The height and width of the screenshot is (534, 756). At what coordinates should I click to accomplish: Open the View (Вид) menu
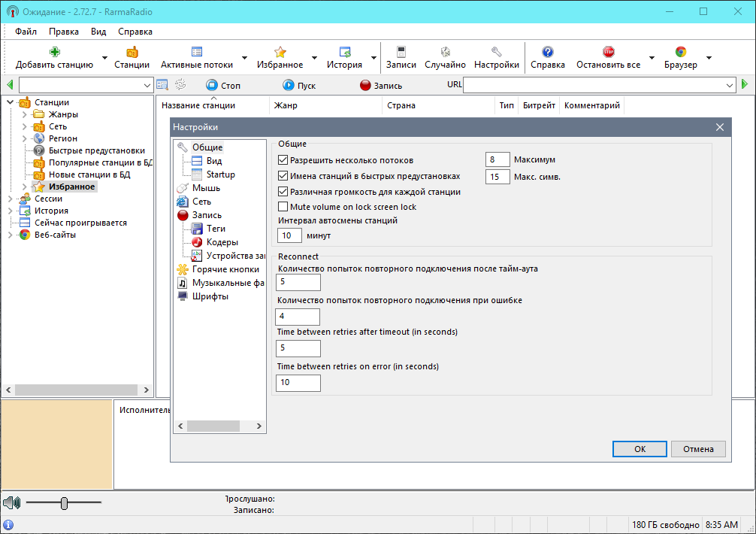point(98,32)
